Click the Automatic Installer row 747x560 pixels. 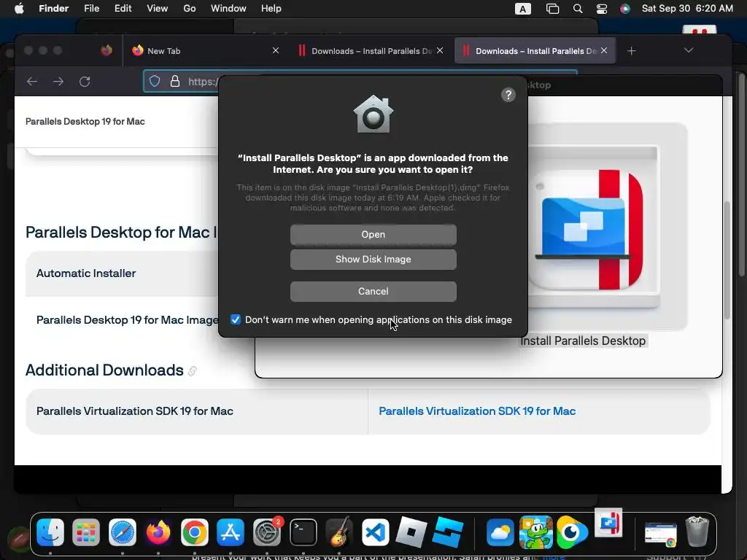coord(122,273)
